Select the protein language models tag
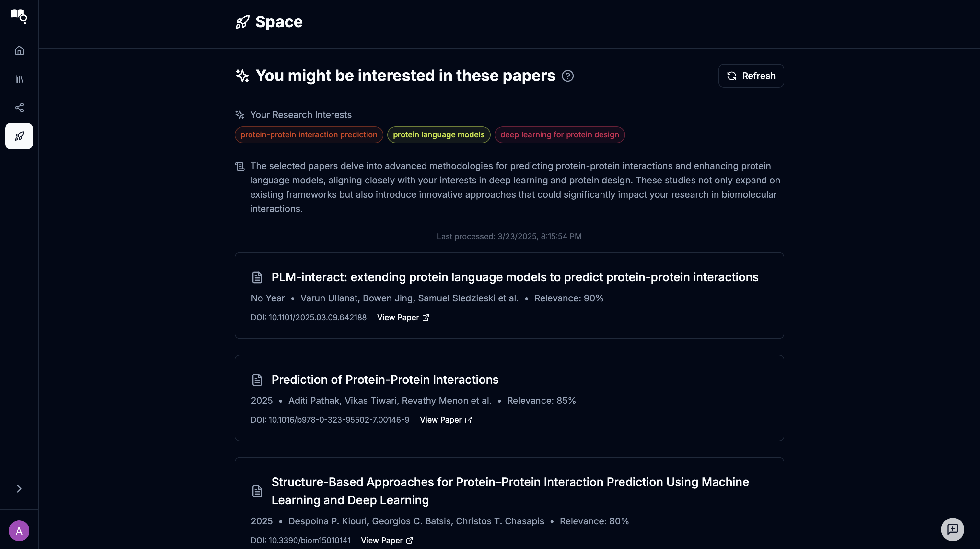This screenshot has height=549, width=980. coord(438,135)
